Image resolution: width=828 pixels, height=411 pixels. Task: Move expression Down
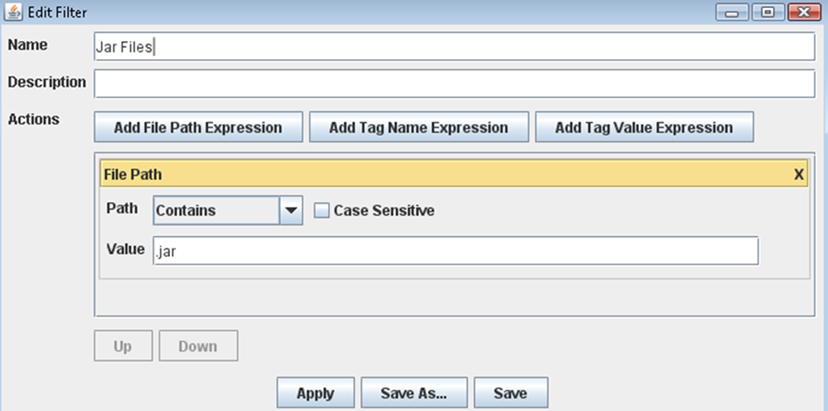[198, 346]
